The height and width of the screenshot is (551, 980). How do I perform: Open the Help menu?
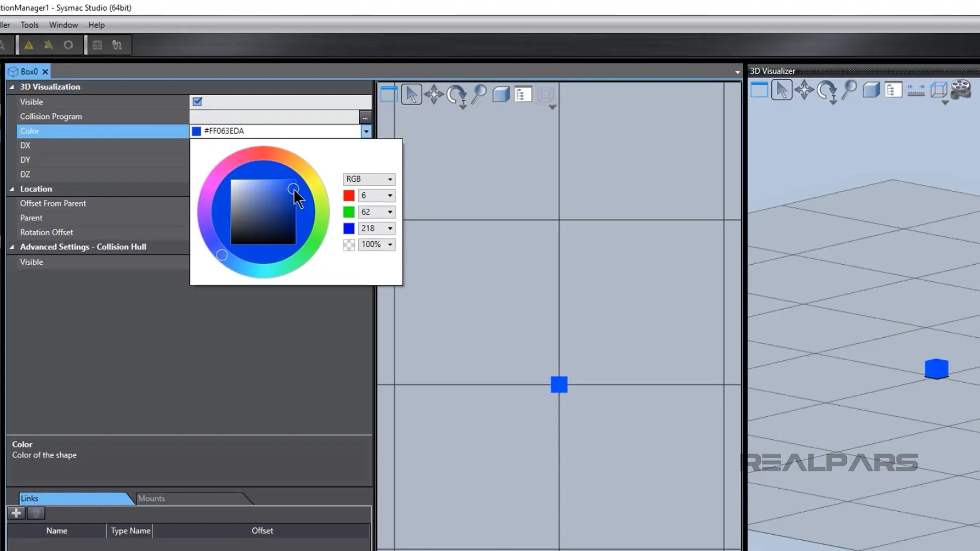[96, 24]
